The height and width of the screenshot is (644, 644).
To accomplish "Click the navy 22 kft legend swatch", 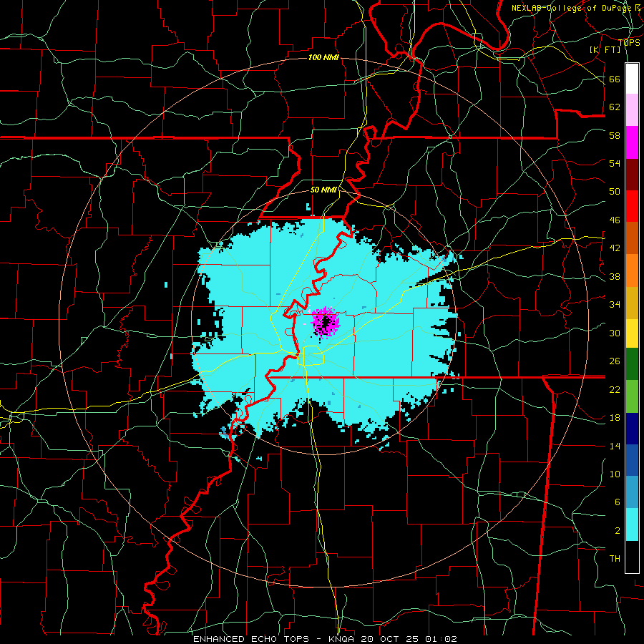I will click(x=632, y=429).
